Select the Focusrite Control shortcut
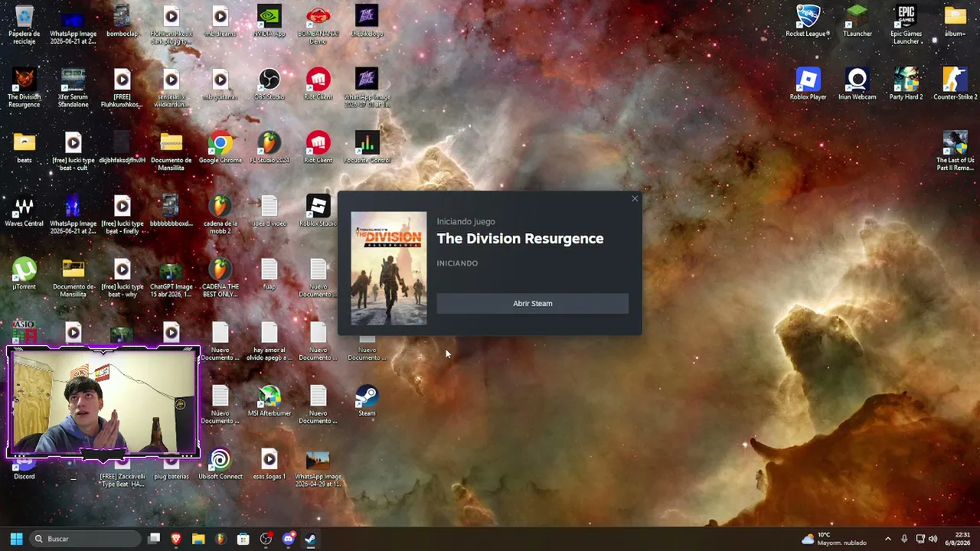Viewport: 980px width, 551px height. [x=367, y=148]
